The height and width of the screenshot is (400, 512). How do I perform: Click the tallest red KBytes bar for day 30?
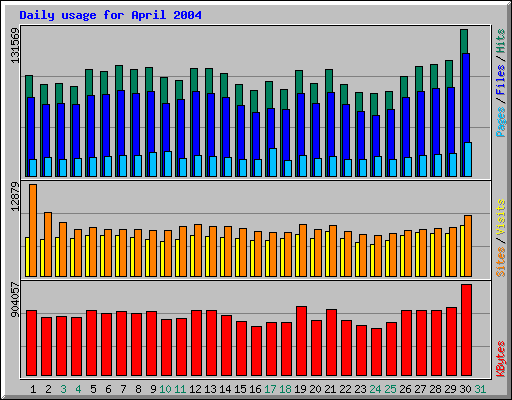[x=466, y=330]
